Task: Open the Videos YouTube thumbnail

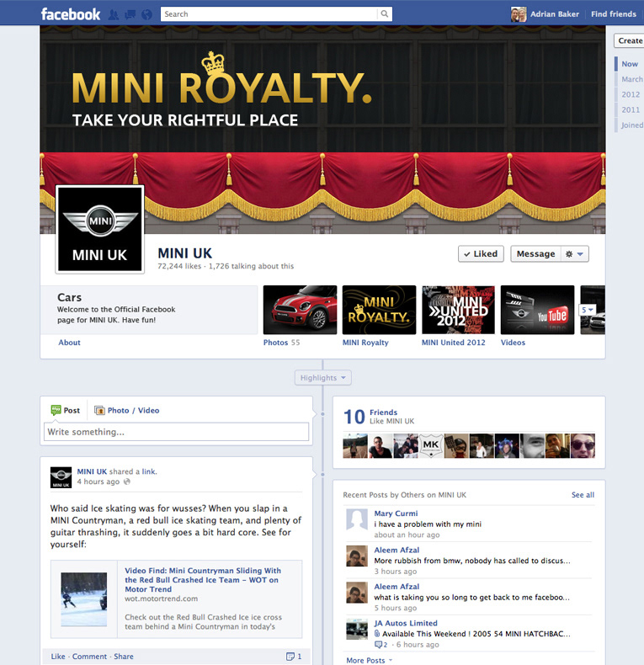Action: tap(538, 310)
